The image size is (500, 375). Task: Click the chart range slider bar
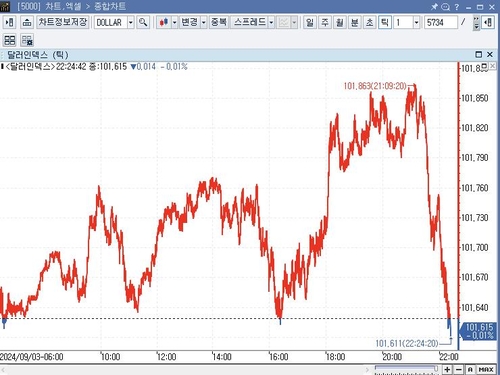406,368
